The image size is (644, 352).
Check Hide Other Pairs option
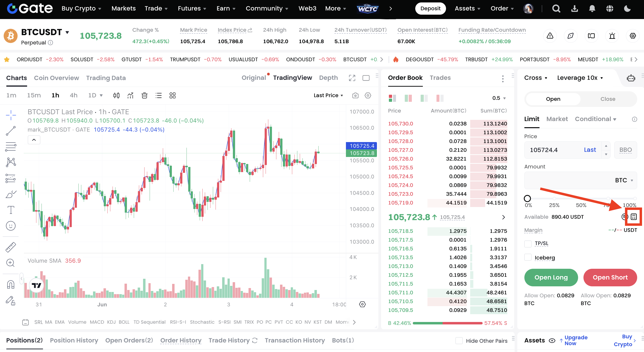[x=459, y=341]
